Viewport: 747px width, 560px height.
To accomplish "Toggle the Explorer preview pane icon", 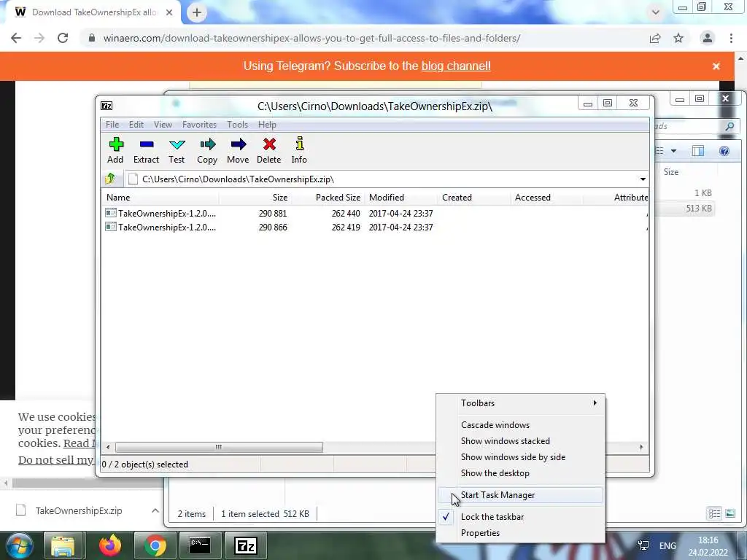I will pyautogui.click(x=698, y=151).
